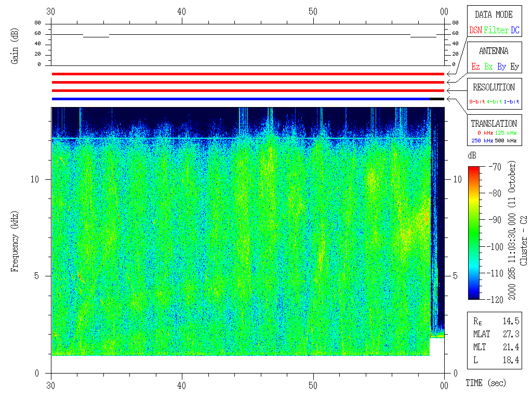Image resolution: width=532 pixels, height=399 pixels.
Task: Click the TIME (sec) axis label
Action: 486,383
